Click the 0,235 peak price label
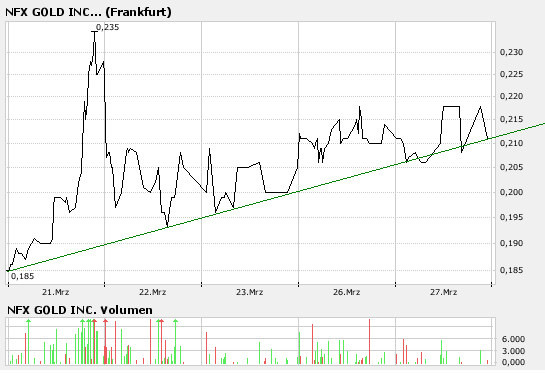This screenshot has width=545, height=384. point(107,27)
